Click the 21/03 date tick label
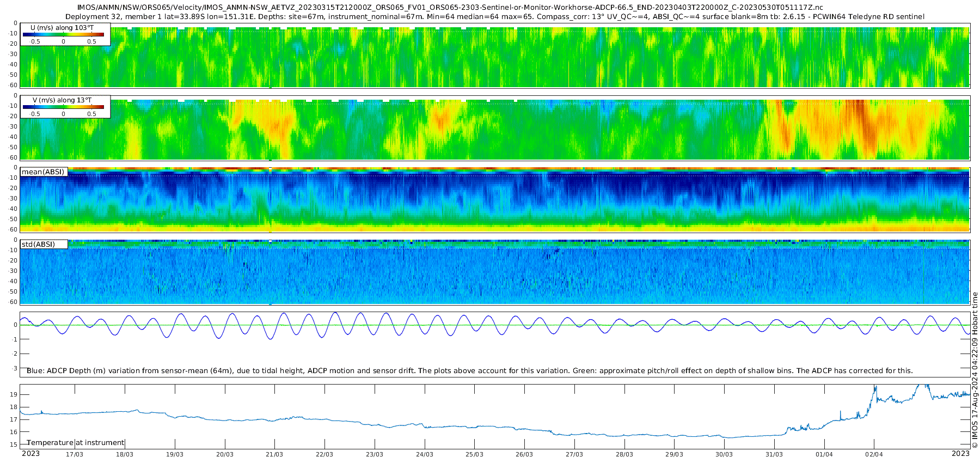Screen dimensions: 980x463 274,454
